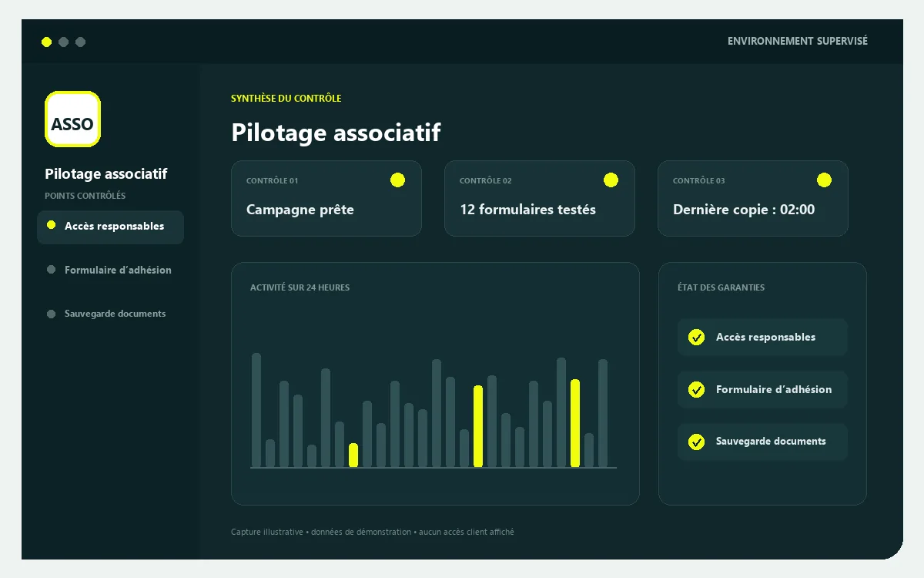This screenshot has height=578, width=924.
Task: Click the Capture illustrative footer note
Action: click(373, 532)
